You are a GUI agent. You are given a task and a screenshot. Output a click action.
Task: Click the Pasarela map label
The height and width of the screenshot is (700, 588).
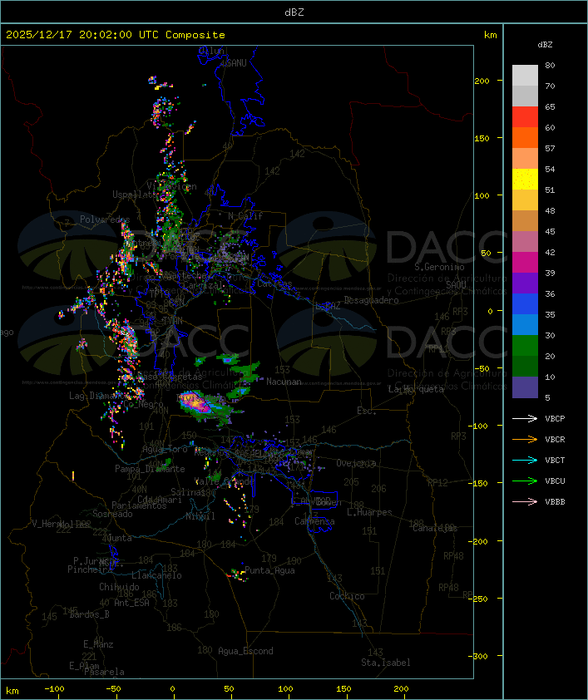click(104, 672)
